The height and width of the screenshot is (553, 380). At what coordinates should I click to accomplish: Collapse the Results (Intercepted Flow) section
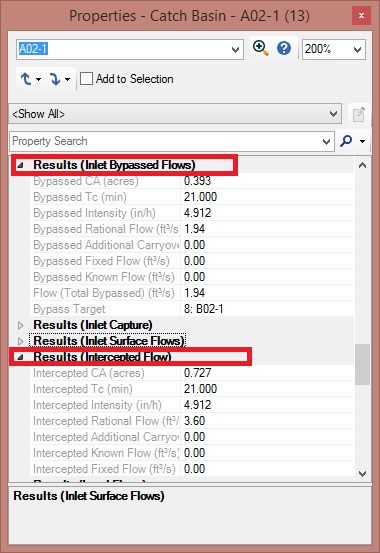(x=20, y=357)
